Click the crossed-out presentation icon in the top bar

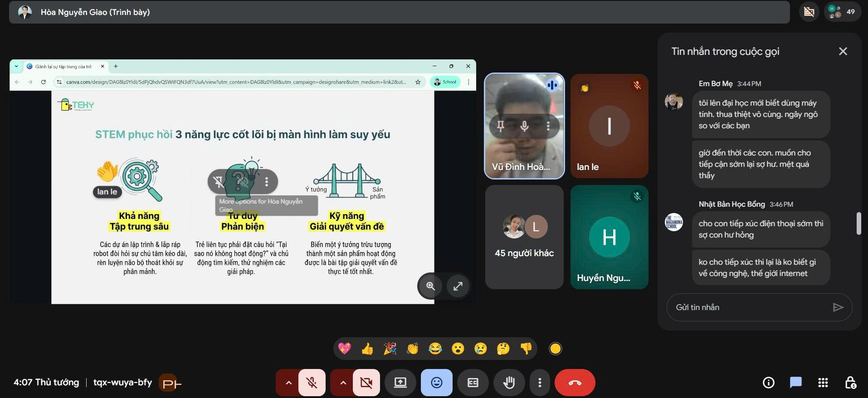point(809,12)
